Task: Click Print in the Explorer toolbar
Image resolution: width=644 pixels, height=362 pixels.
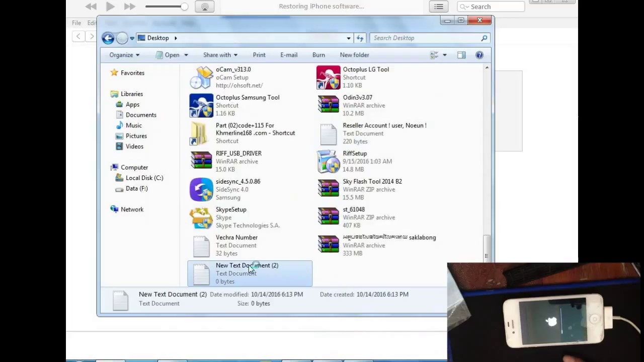Action: click(x=259, y=55)
